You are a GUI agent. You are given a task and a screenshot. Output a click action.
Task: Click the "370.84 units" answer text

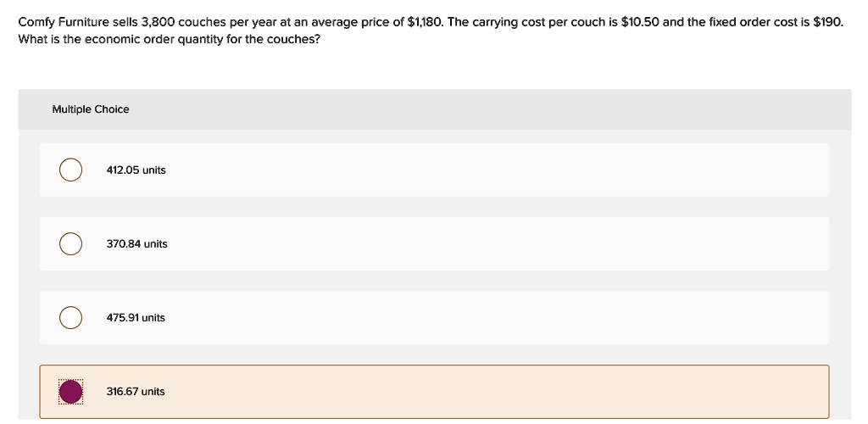click(136, 243)
